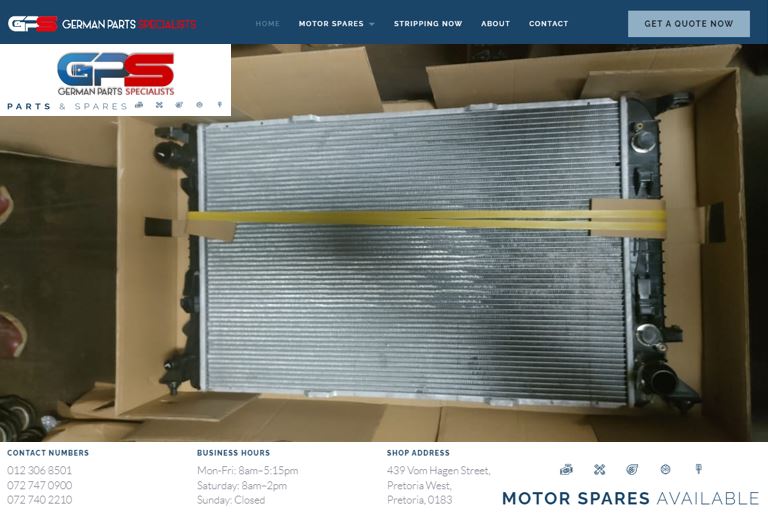The width and height of the screenshot is (768, 513).
Task: Click the Business Hours heading
Action: (233, 453)
